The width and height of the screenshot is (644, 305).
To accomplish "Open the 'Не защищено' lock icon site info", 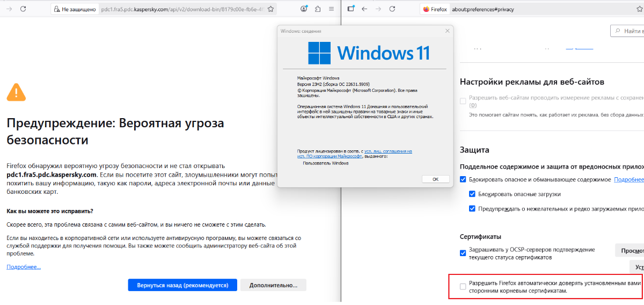I will (76, 9).
